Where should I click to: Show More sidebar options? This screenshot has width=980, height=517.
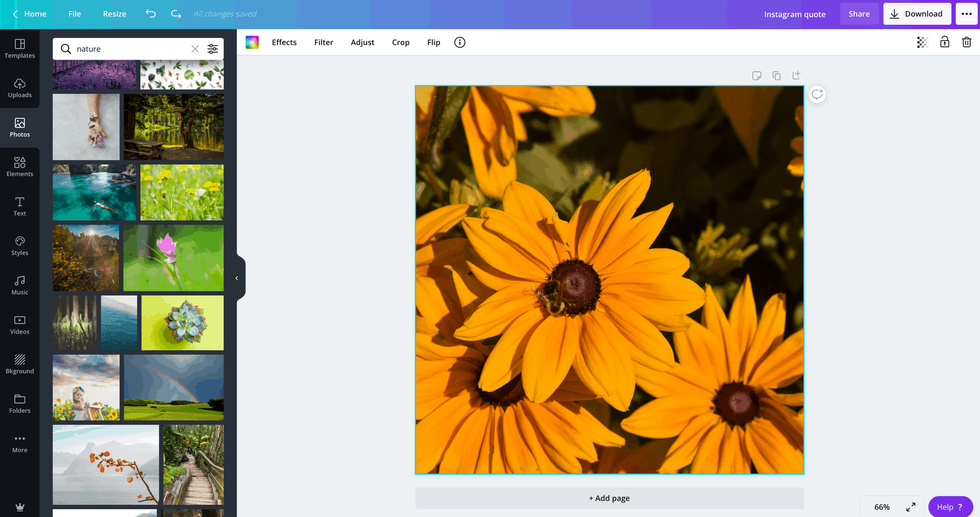point(20,443)
